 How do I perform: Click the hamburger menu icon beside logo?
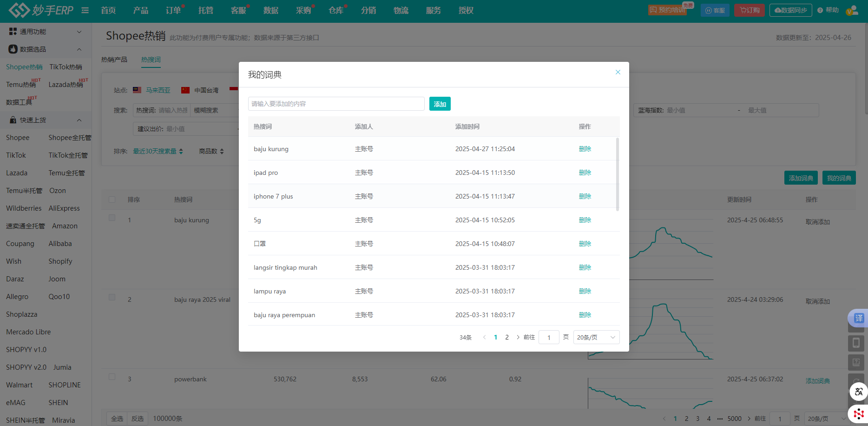tap(85, 10)
